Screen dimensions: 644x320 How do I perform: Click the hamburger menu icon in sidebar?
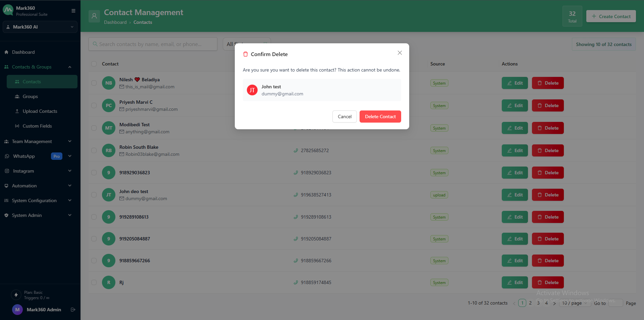[x=73, y=11]
